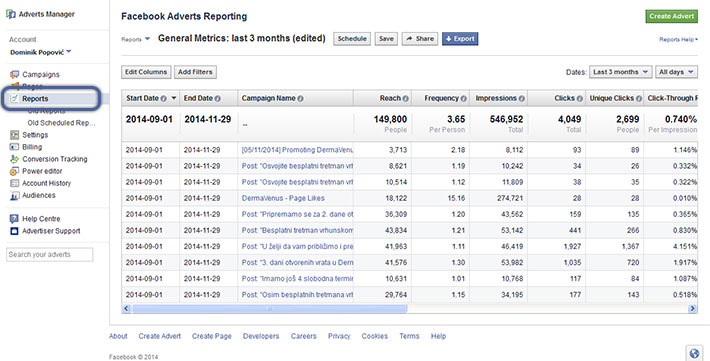Click the Campaigns sidebar icon
This screenshot has height=361, width=710.
[x=14, y=74]
